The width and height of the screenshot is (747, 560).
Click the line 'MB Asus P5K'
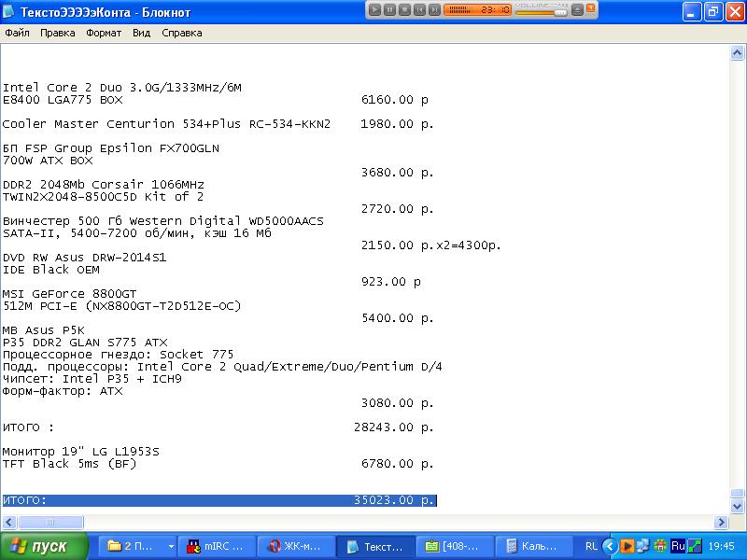point(43,330)
